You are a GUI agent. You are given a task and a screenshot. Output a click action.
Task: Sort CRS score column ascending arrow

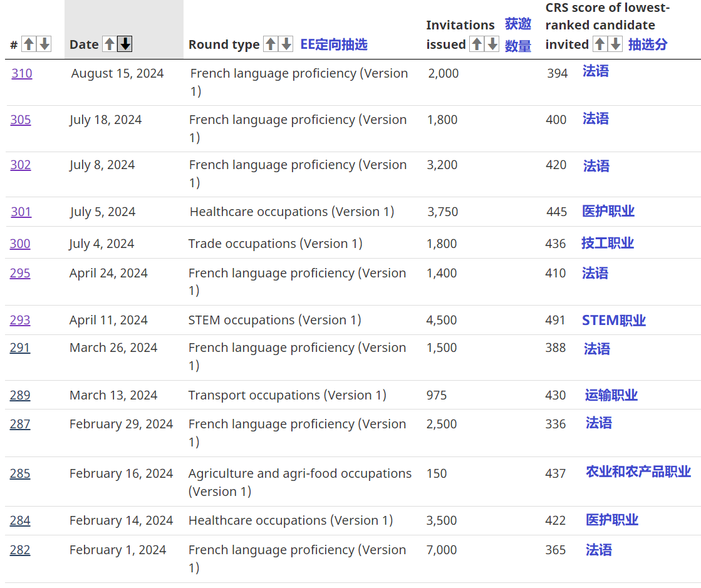[600, 44]
